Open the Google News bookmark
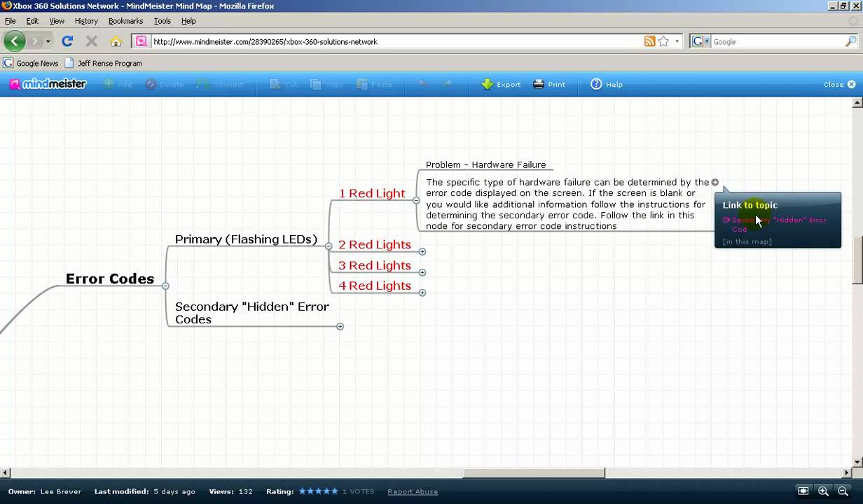The height and width of the screenshot is (504, 863). pyautogui.click(x=32, y=63)
